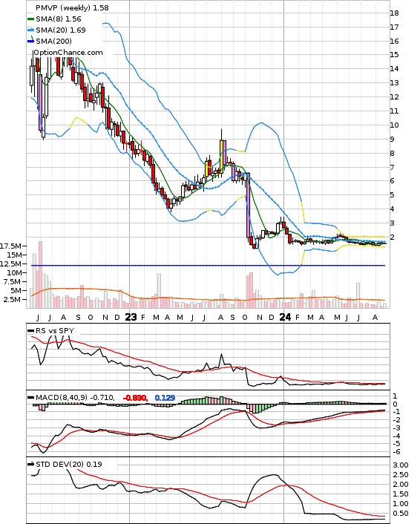Image resolution: width=420 pixels, height=524 pixels.
Task: Click the green SMA(8) legend color marker
Action: 30,19
